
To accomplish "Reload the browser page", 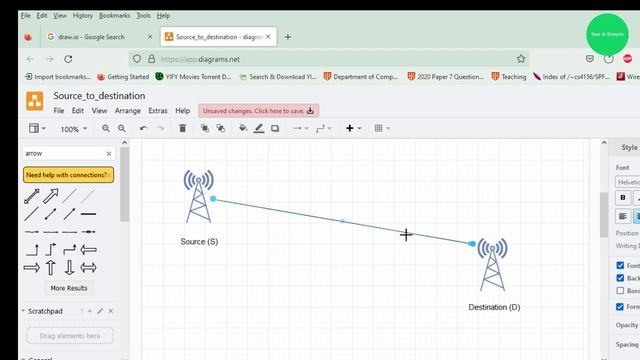I will point(68,59).
